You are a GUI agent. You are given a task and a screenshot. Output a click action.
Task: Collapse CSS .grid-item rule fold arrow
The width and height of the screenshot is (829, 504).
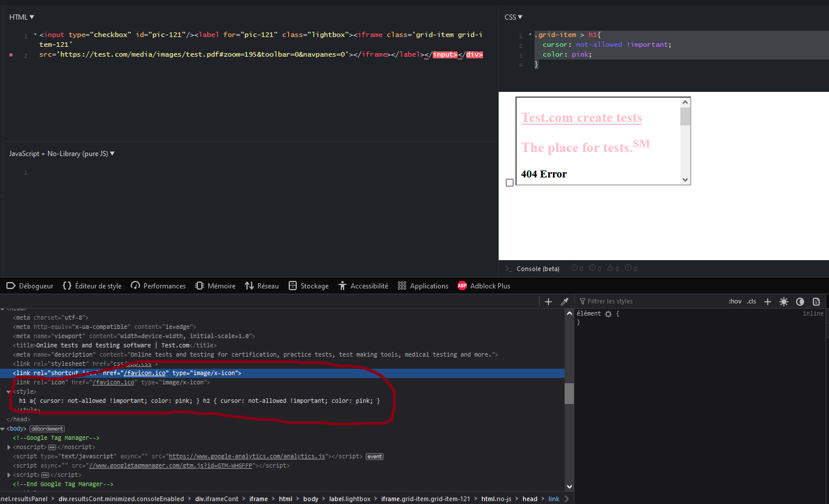[530, 35]
